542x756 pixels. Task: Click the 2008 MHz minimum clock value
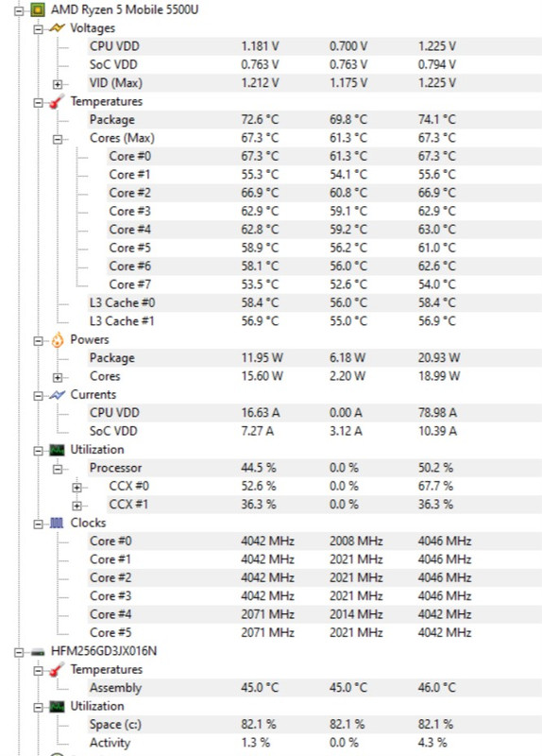pyautogui.click(x=356, y=541)
